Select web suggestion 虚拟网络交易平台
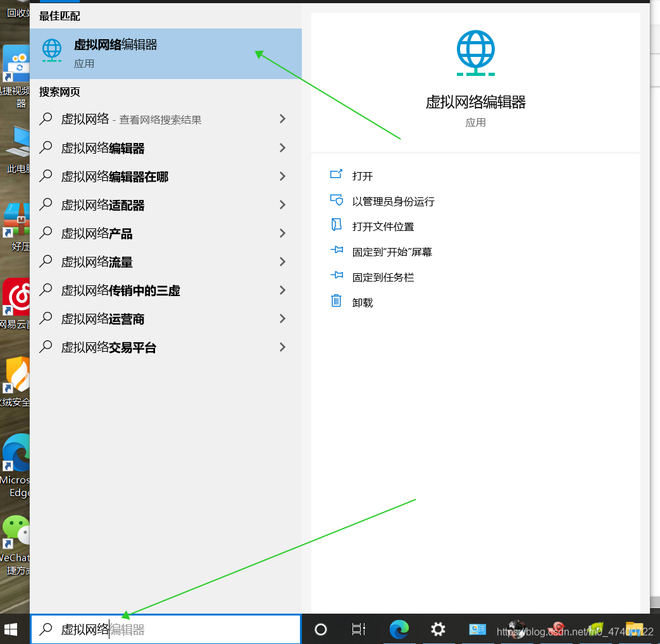Viewport: 660px width, 644px height. 165,347
